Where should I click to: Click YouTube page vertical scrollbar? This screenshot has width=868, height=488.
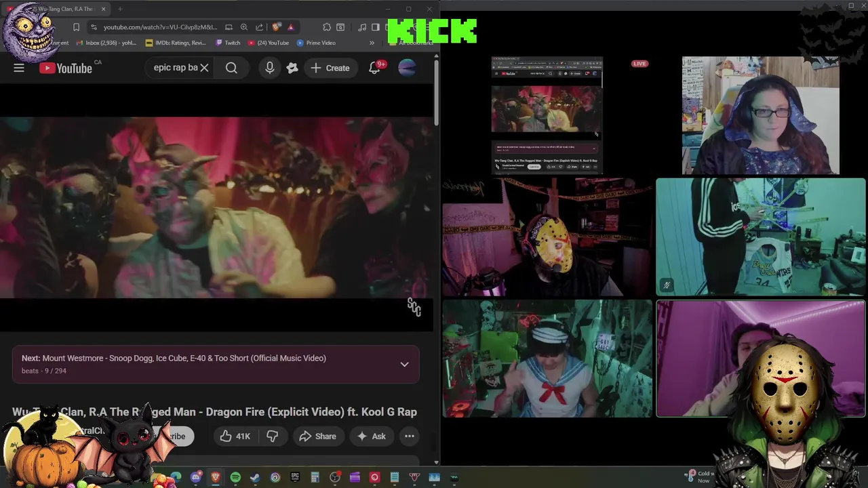436,91
